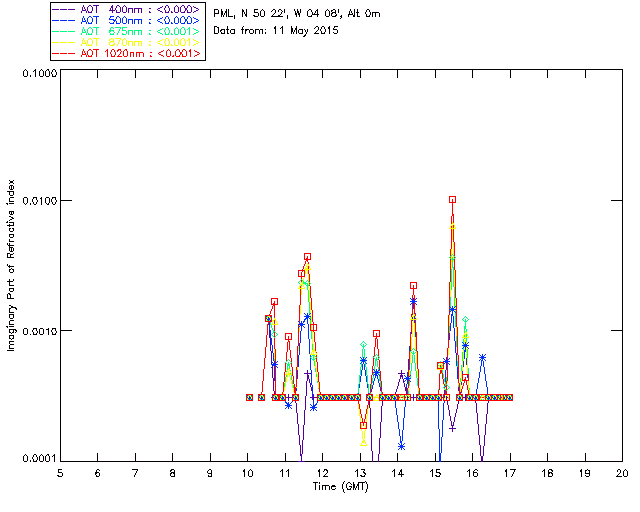The image size is (640, 512).
Task: Click the 0.1000 y-axis tick label
Action: 40,73
